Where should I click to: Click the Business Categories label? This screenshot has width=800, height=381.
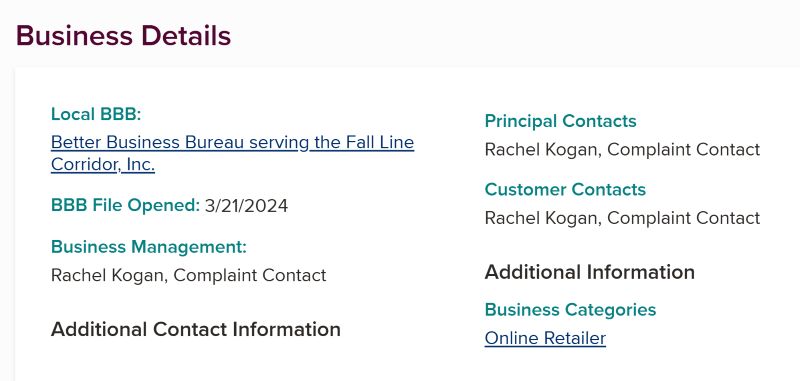tap(570, 310)
